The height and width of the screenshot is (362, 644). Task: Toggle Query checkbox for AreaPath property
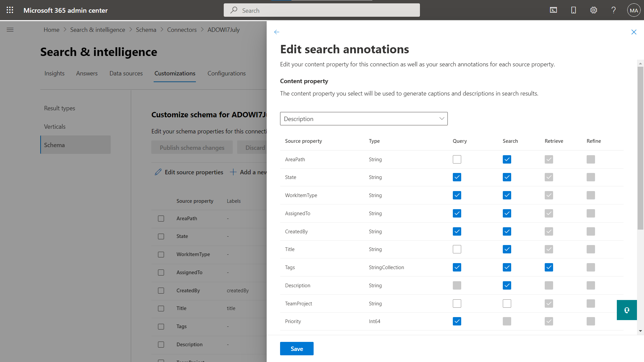click(457, 159)
